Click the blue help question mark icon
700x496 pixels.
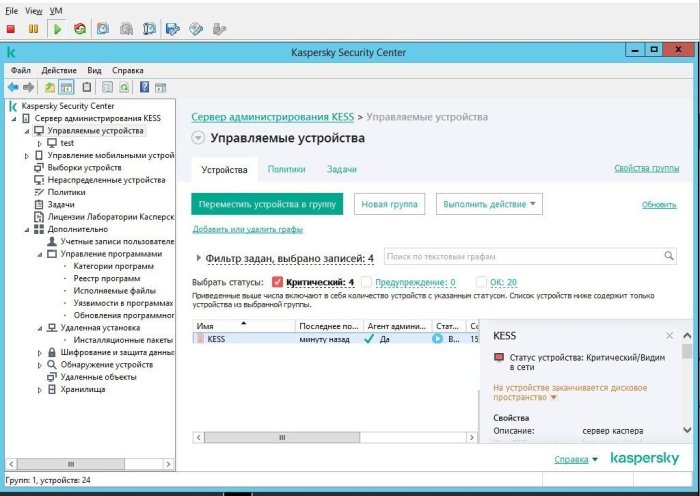point(144,87)
